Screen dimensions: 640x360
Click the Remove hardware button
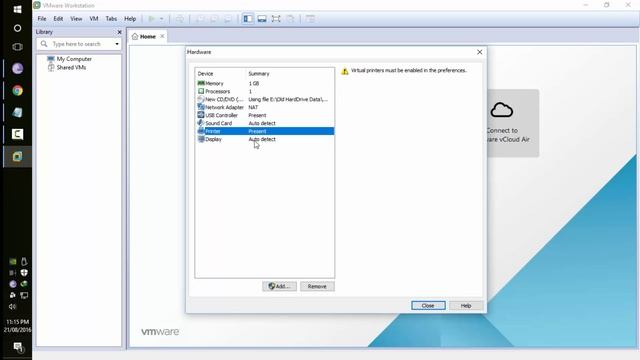[x=317, y=287]
